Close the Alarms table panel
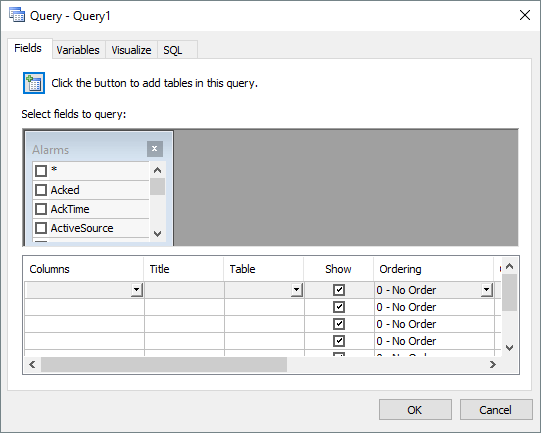This screenshot has width=541, height=433. [x=155, y=149]
